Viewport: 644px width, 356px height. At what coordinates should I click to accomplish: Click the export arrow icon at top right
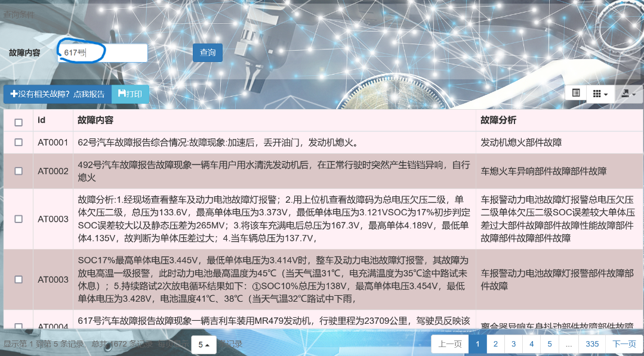(x=625, y=93)
